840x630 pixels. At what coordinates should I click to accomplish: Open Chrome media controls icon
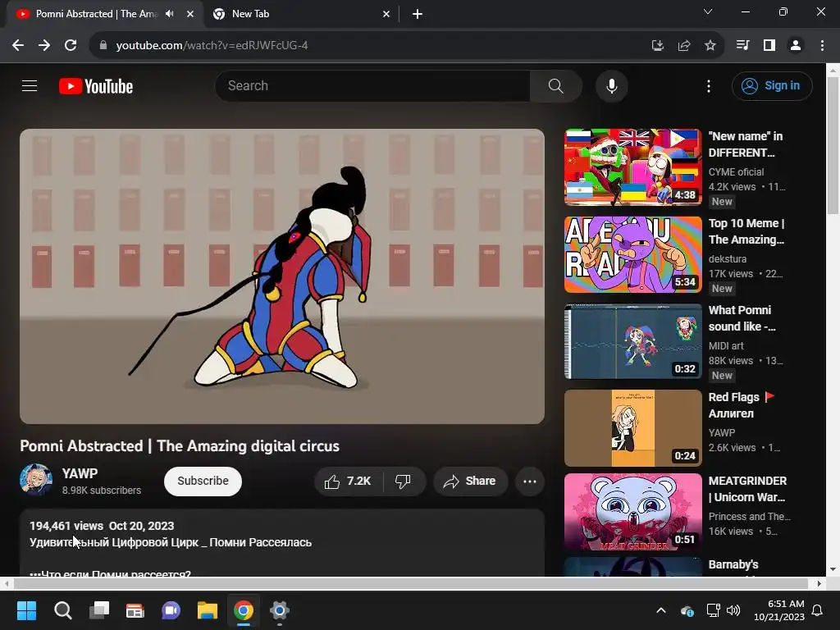pos(742,46)
